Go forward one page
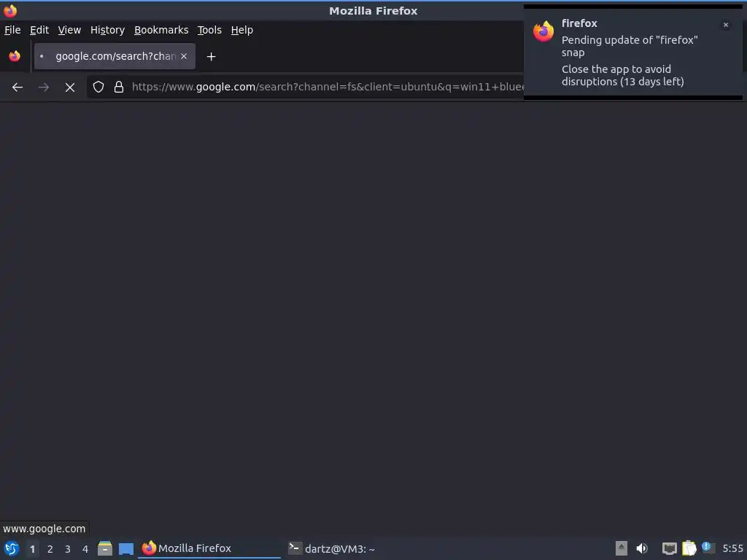Image resolution: width=747 pixels, height=560 pixels. [x=43, y=87]
